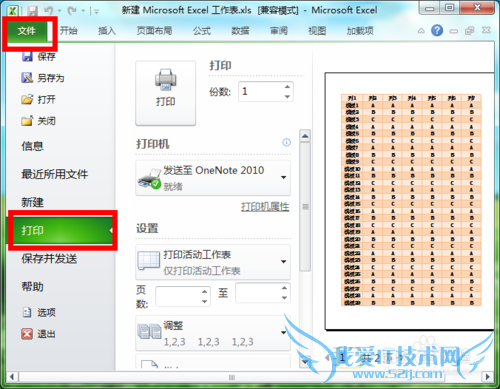Click 退出 to exit Excel
The image size is (500, 389).
point(39,334)
